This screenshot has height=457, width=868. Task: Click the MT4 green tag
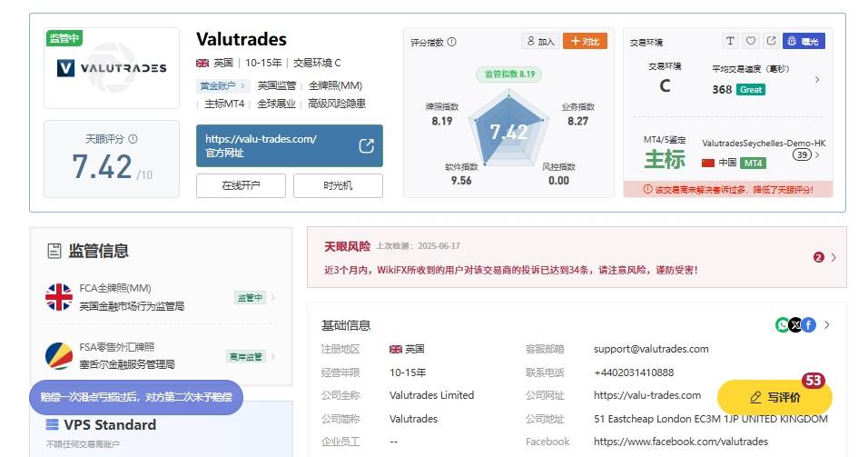(x=753, y=163)
